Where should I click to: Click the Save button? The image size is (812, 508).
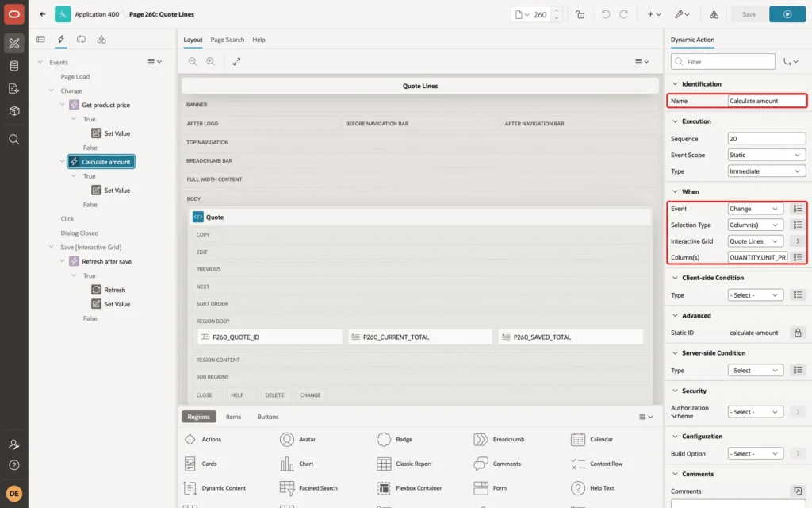[749, 14]
